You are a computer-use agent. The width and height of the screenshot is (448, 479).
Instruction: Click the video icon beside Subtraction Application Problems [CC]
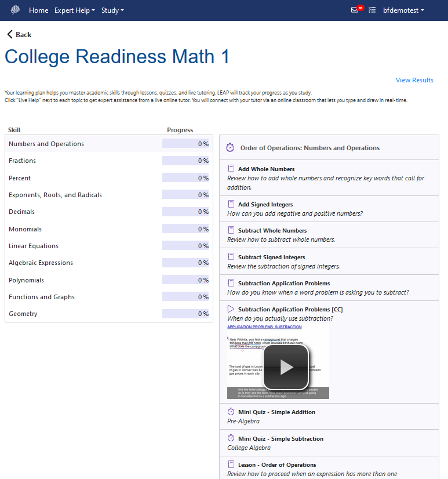(x=231, y=310)
